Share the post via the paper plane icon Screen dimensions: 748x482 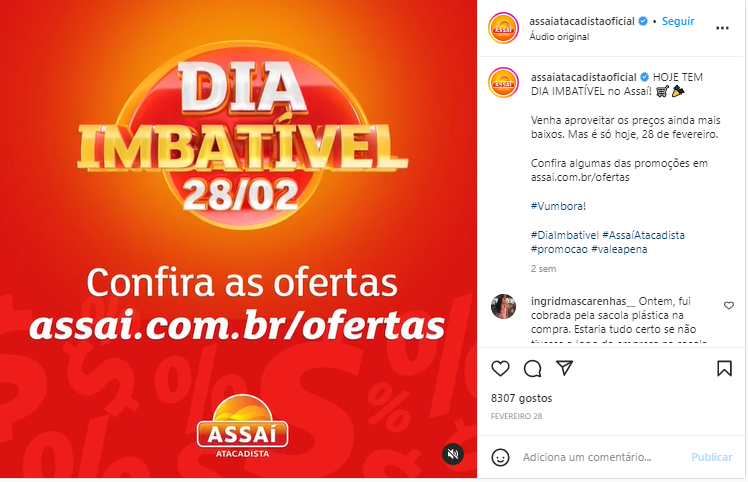[x=564, y=368]
